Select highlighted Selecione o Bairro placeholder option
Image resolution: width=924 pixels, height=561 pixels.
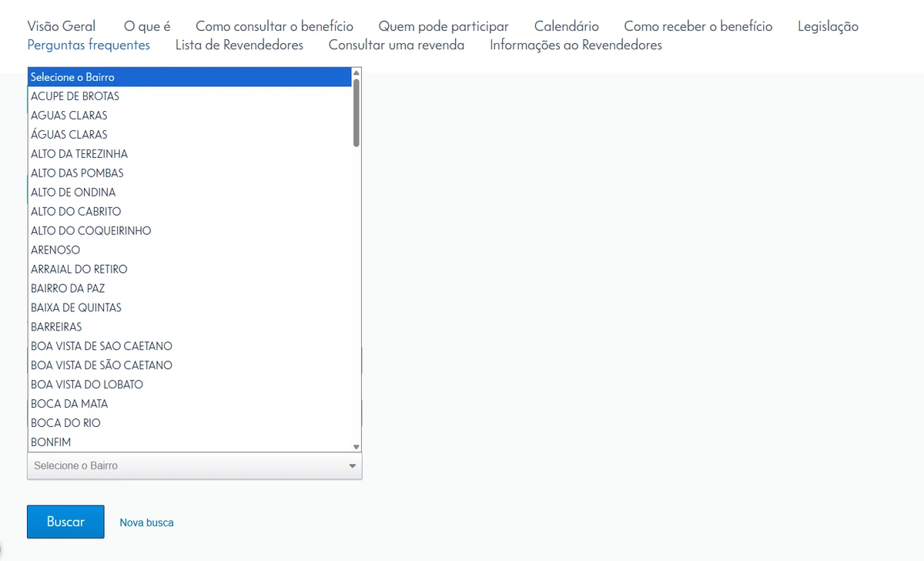pyautogui.click(x=72, y=77)
